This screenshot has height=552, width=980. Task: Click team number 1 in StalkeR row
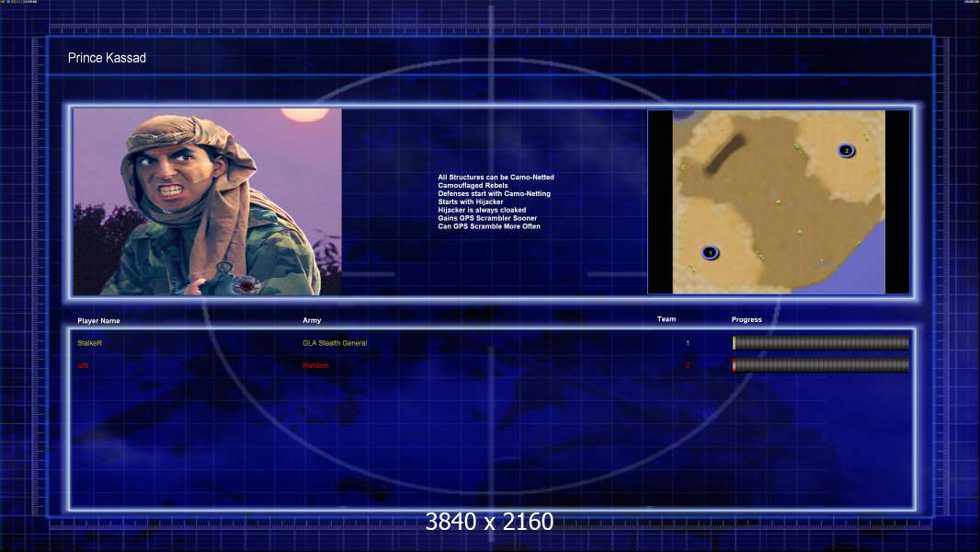[688, 343]
